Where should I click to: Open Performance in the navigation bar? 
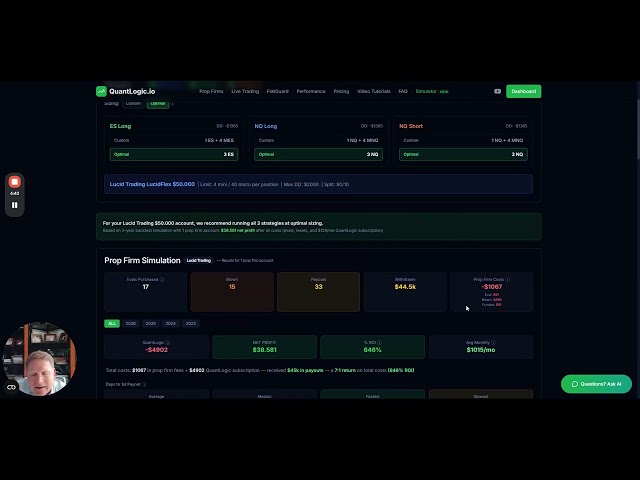tap(311, 91)
